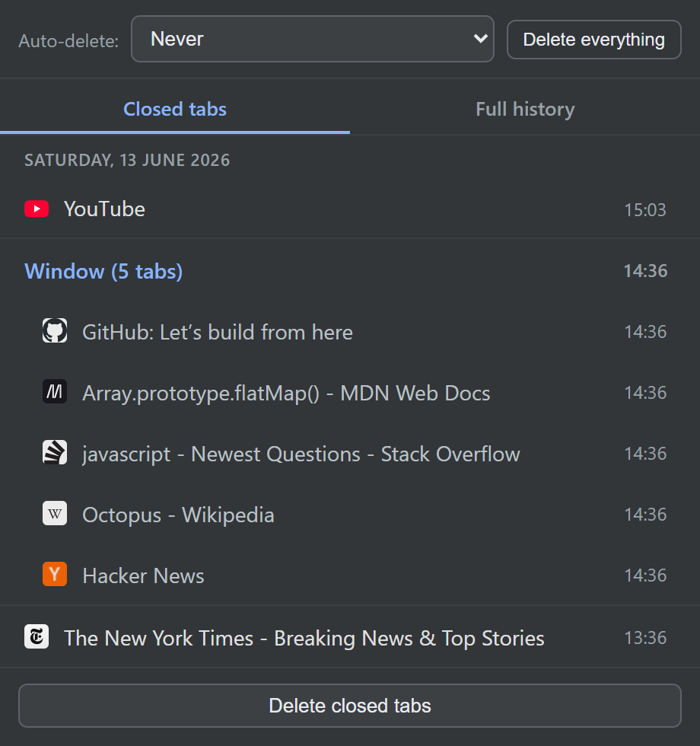
Task: Click the New York Times favicon
Action: pyautogui.click(x=37, y=636)
